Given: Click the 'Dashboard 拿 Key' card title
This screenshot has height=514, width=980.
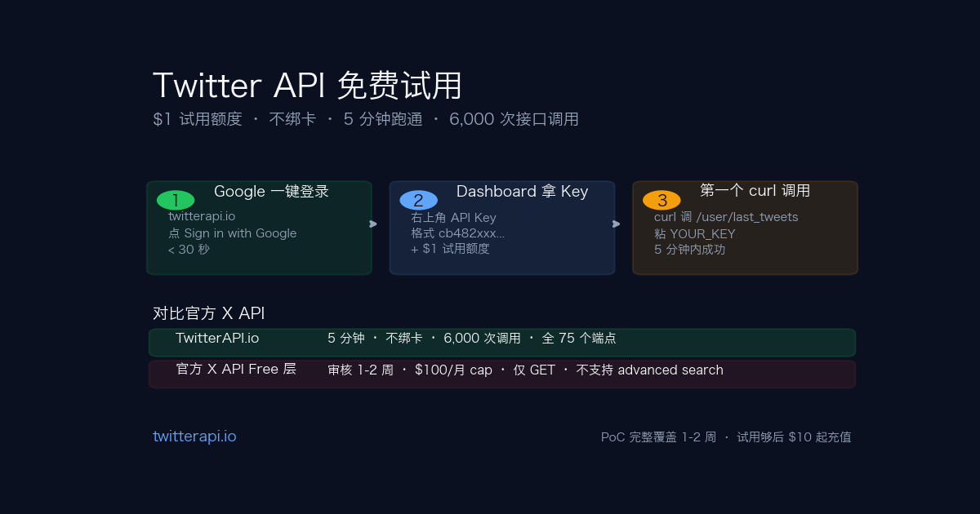Looking at the screenshot, I should pos(522,192).
